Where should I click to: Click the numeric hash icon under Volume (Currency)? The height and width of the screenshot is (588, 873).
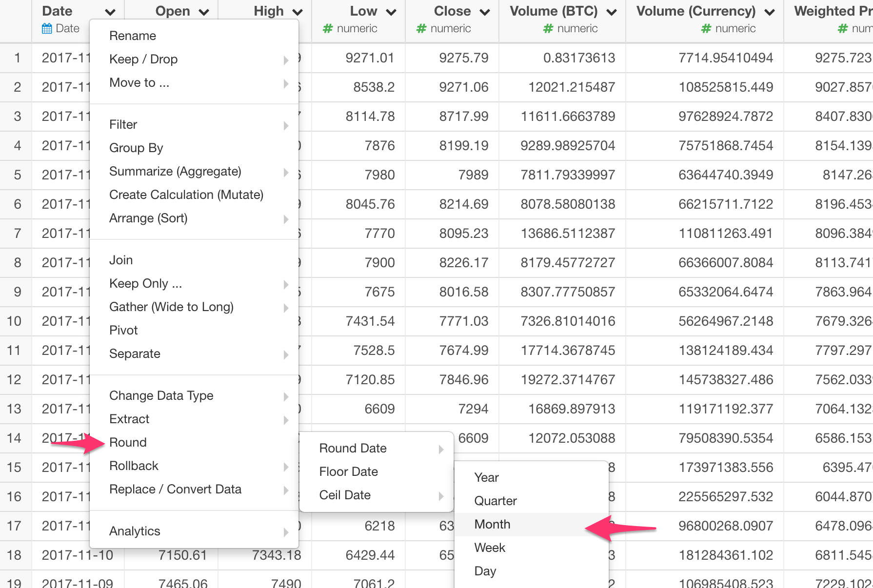point(706,29)
